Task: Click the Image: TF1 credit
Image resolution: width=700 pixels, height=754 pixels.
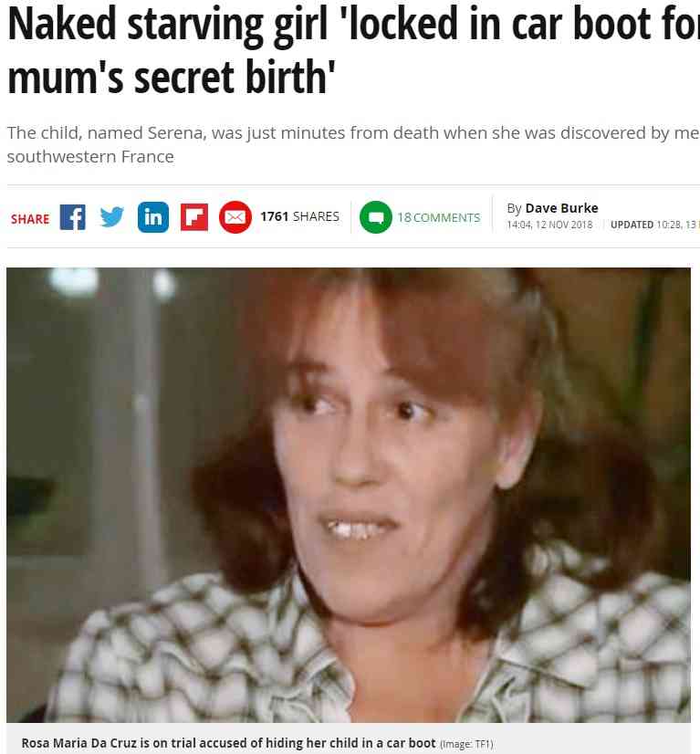Action: click(466, 744)
